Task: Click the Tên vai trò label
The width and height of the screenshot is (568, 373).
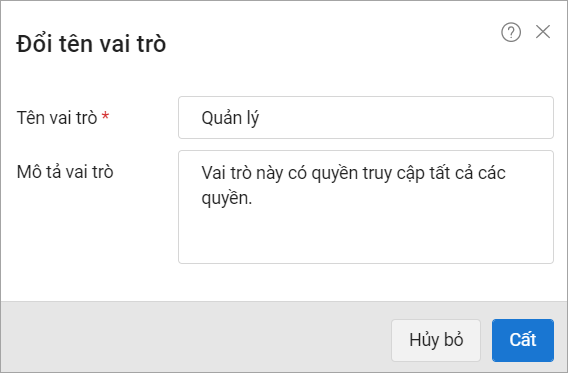Action: pos(57,118)
